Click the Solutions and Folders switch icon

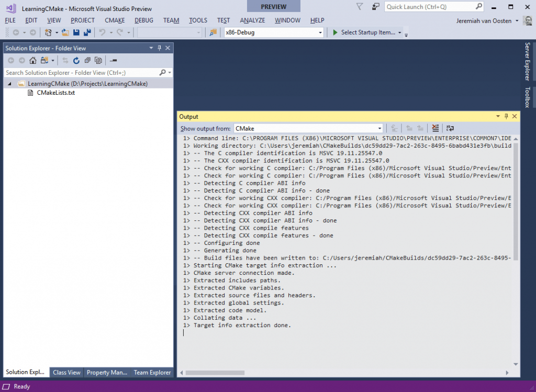pyautogui.click(x=44, y=61)
